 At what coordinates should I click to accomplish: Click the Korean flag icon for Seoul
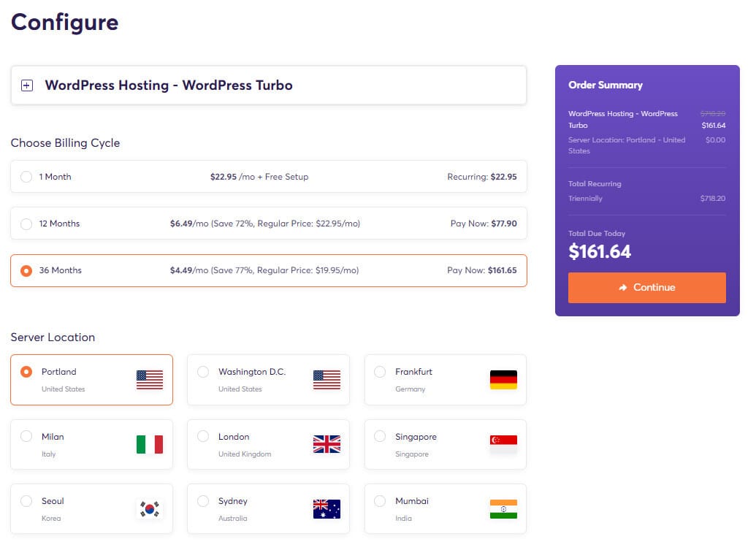[150, 509]
